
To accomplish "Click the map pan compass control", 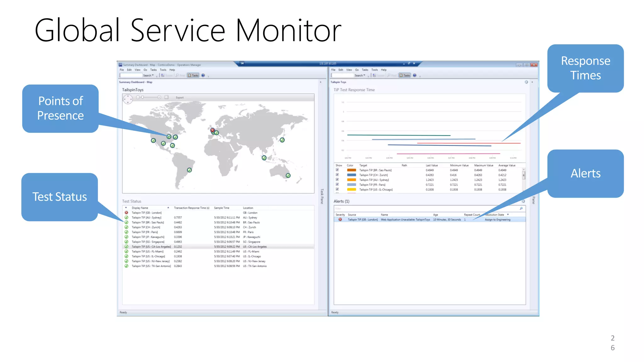I will pyautogui.click(x=128, y=99).
